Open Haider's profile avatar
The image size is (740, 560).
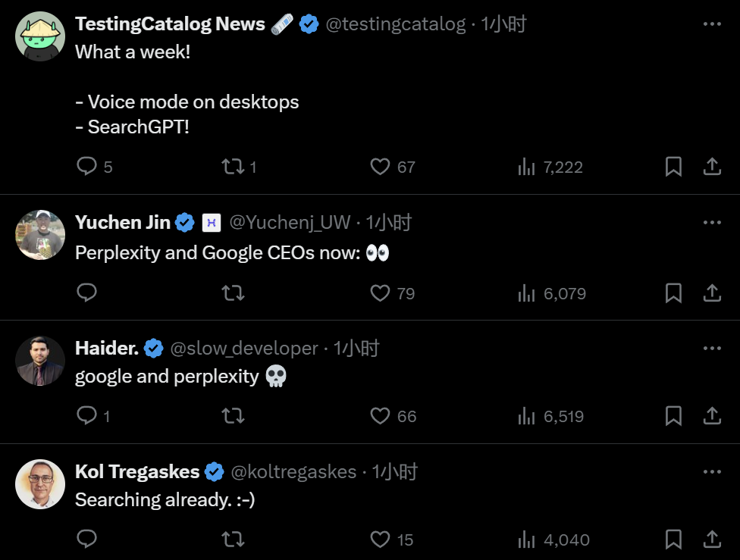(40, 361)
